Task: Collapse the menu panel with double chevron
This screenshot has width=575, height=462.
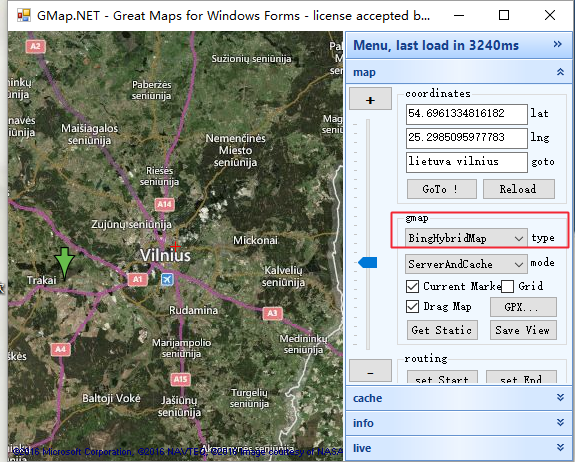Action: click(558, 44)
